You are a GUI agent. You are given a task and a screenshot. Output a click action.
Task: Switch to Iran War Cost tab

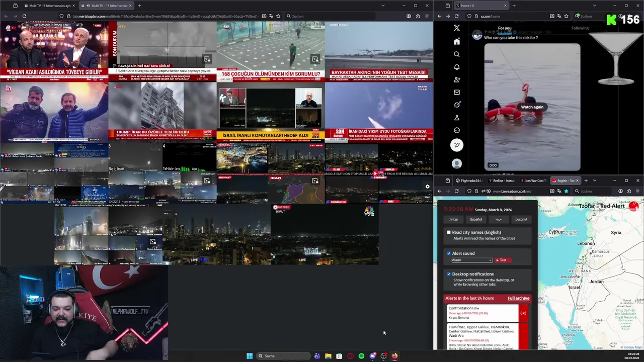pos(533,180)
